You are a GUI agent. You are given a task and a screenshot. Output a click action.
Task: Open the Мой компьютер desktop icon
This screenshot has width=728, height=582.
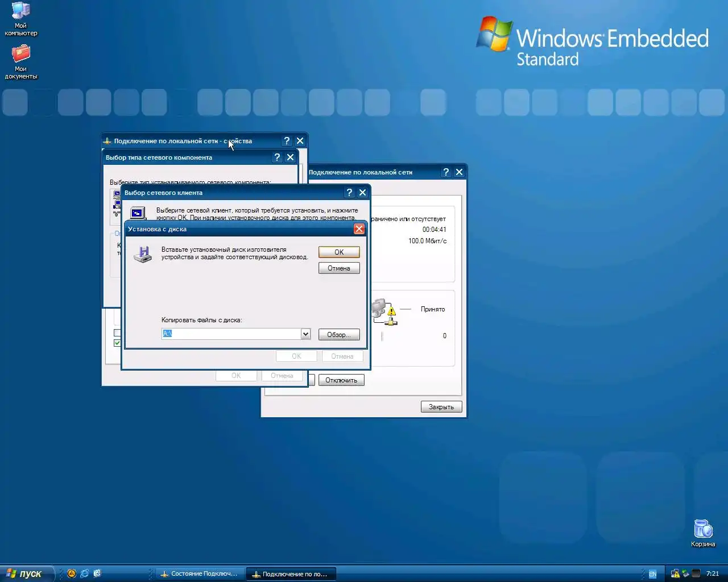pyautogui.click(x=21, y=18)
